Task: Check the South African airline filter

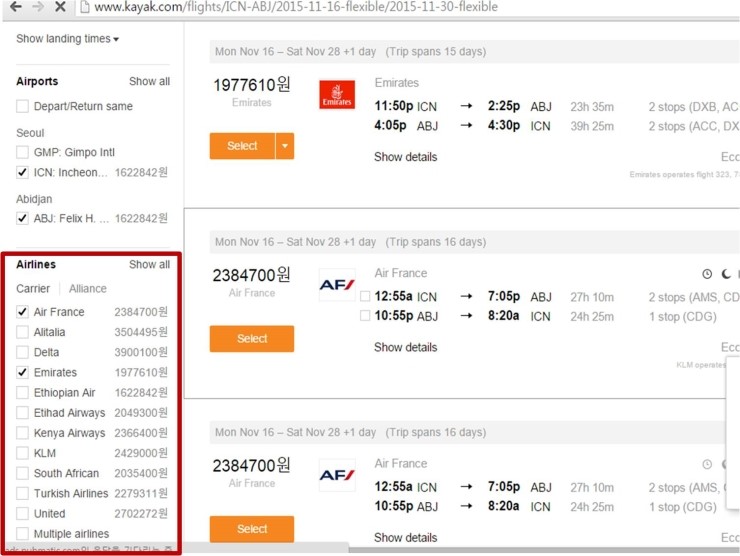Action: click(x=22, y=473)
